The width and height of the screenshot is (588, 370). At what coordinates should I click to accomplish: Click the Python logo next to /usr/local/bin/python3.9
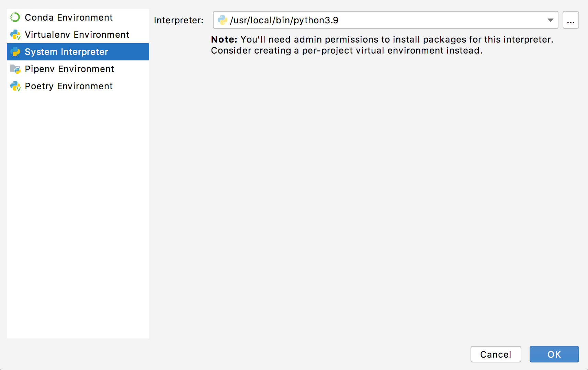point(223,20)
